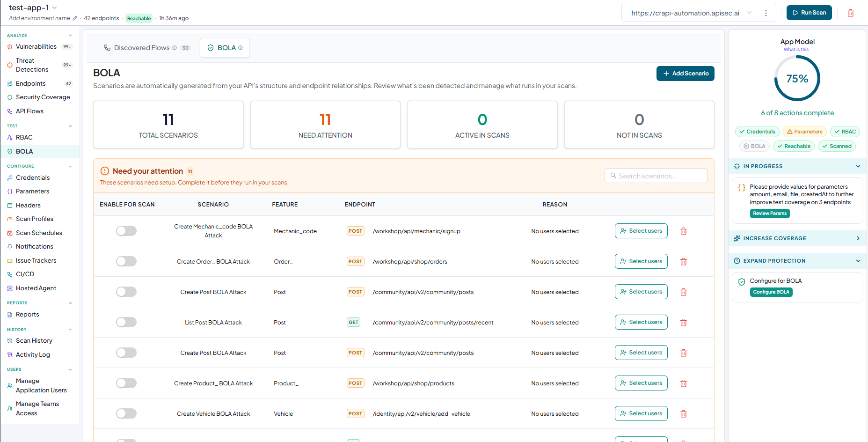Screen dimensions: 868x442
Task: Delete the Create Order_ BOLA Attack scenario
Action: 683,261
